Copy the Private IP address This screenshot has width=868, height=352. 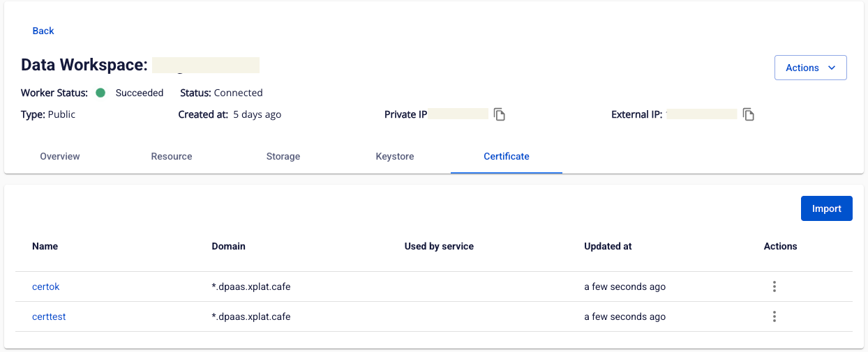pos(500,114)
